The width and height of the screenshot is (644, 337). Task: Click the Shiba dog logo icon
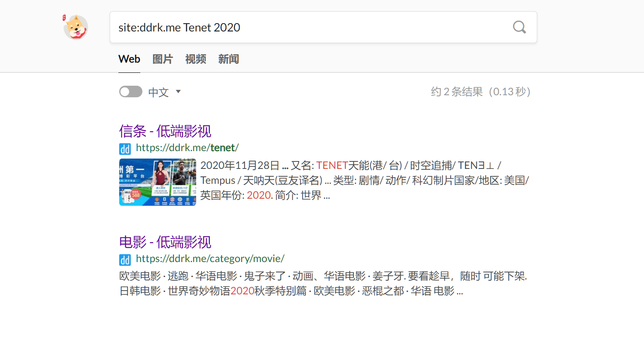75,27
